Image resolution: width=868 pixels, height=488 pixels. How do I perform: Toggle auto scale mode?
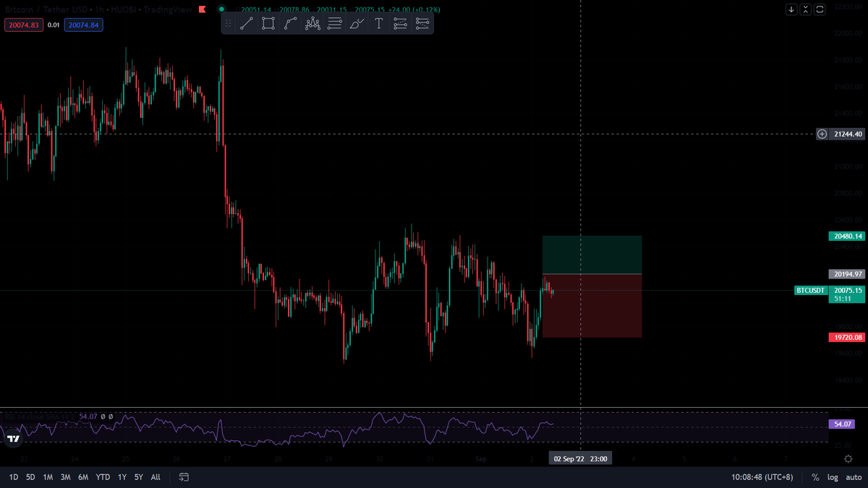pyautogui.click(x=853, y=477)
